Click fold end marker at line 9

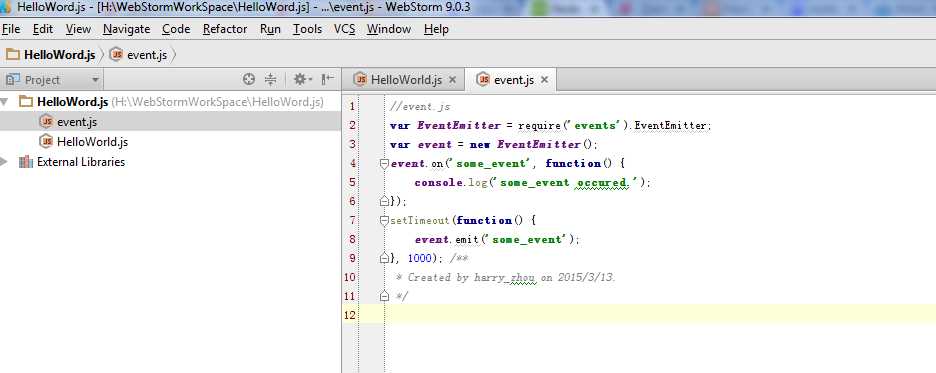click(384, 258)
